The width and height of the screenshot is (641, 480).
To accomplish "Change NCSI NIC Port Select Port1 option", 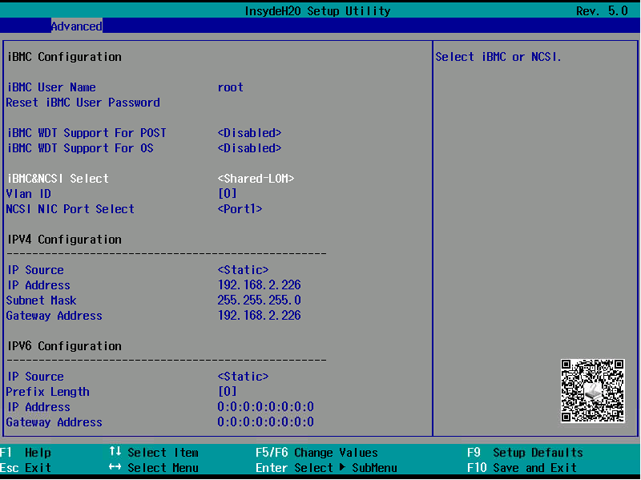I will pyautogui.click(x=240, y=209).
